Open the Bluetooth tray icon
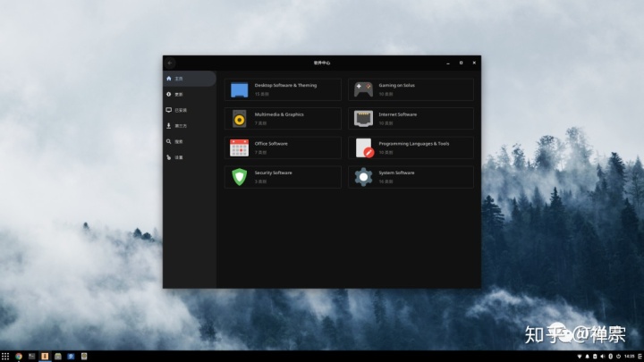Image resolution: width=644 pixels, height=362 pixels. pyautogui.click(x=610, y=357)
